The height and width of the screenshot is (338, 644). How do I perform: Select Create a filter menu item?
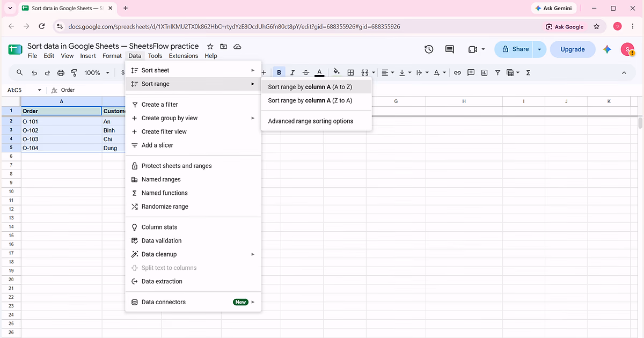[193, 105]
